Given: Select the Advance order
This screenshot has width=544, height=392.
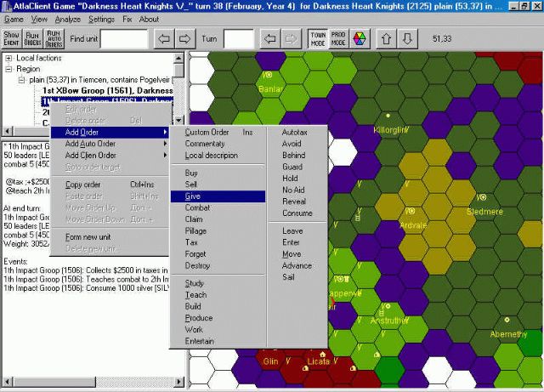Looking at the screenshot, I should pos(297,265).
